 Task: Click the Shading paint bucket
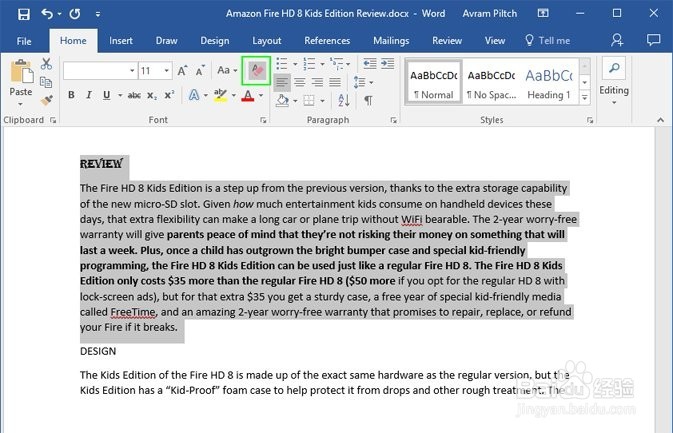282,101
